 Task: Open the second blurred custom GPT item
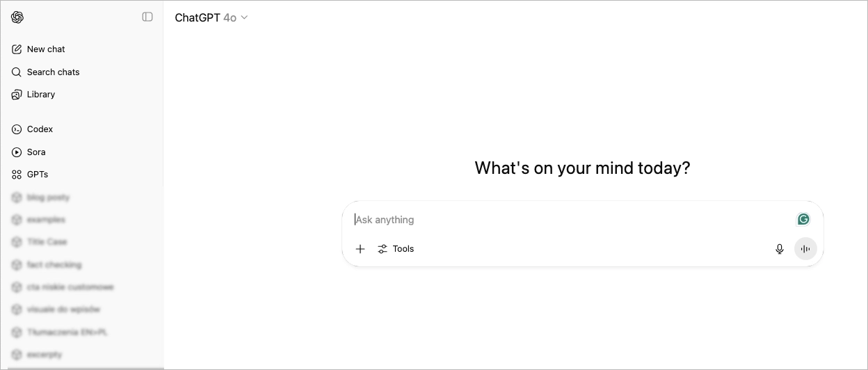pyautogui.click(x=46, y=220)
